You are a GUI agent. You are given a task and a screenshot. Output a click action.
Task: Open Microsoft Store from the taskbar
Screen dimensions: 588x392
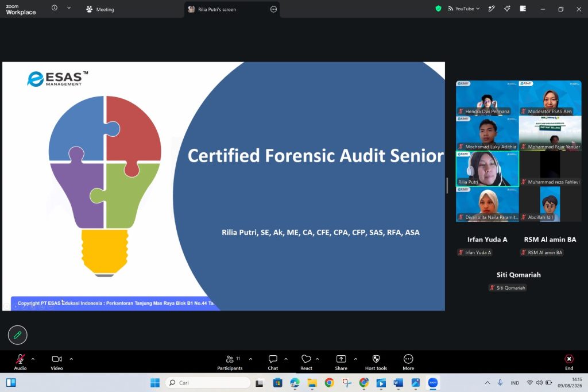[277, 383]
